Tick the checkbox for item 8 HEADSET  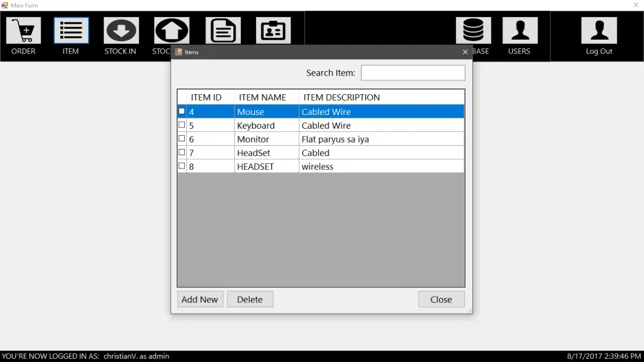[182, 166]
